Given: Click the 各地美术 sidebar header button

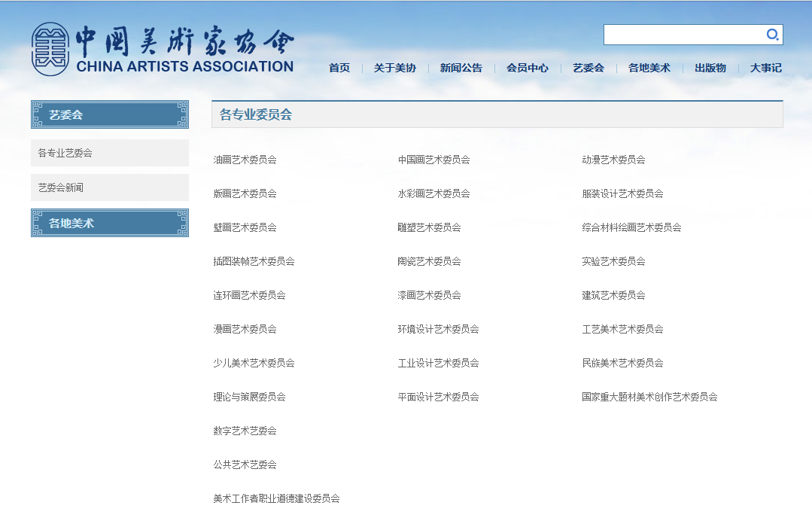Looking at the screenshot, I should point(110,223).
